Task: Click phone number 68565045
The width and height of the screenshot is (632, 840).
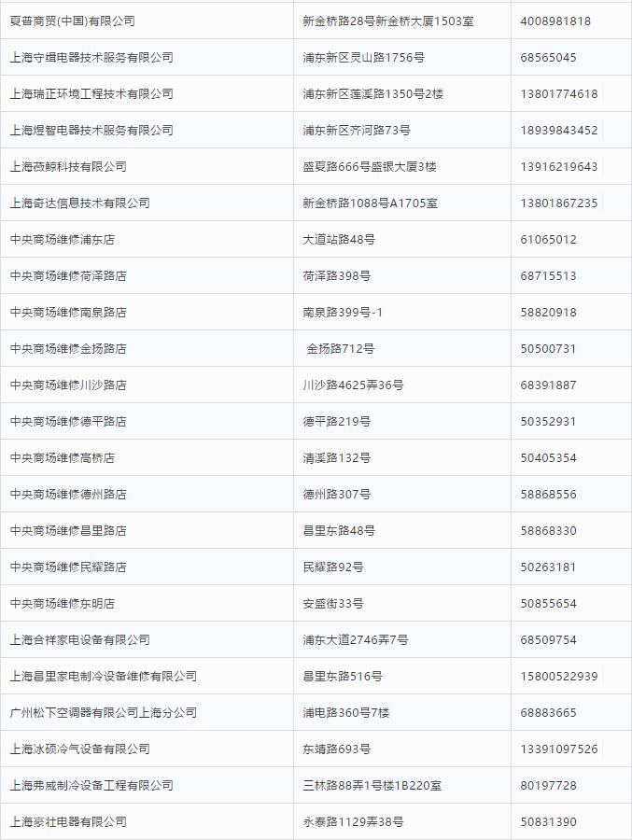Action: point(548,57)
